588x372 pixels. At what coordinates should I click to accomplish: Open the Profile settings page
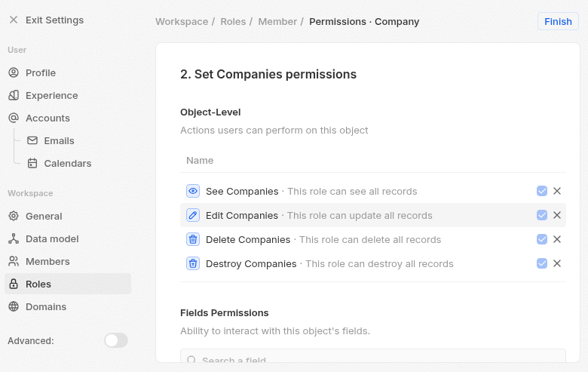[41, 72]
